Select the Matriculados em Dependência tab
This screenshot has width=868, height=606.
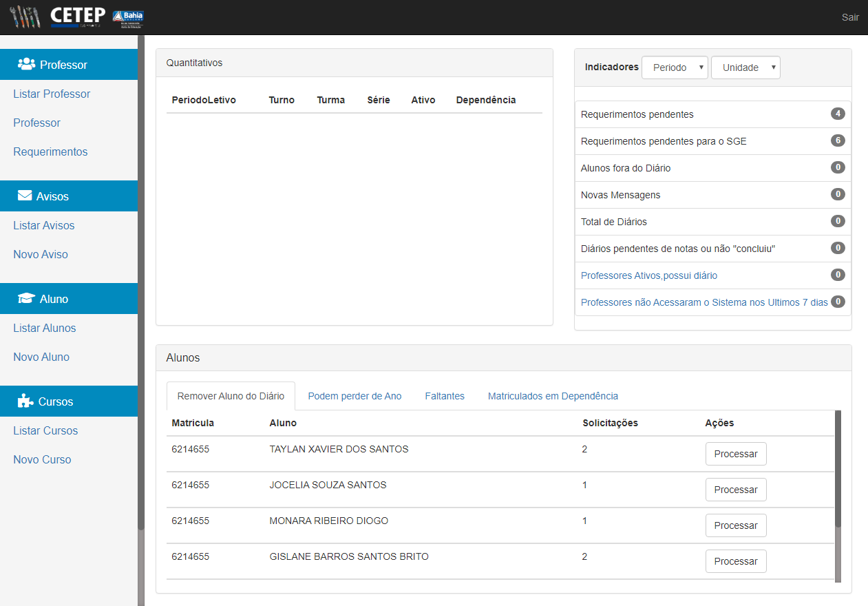(553, 396)
